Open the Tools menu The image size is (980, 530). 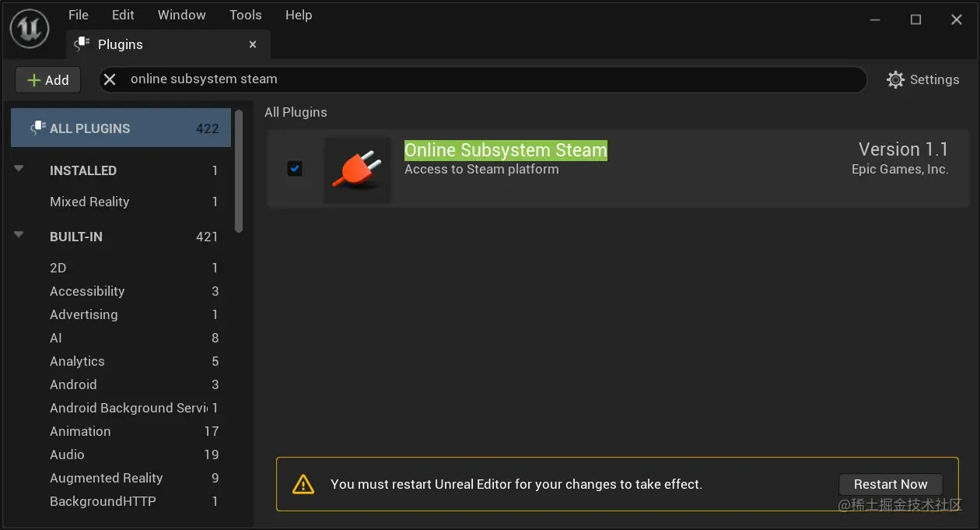coord(246,15)
